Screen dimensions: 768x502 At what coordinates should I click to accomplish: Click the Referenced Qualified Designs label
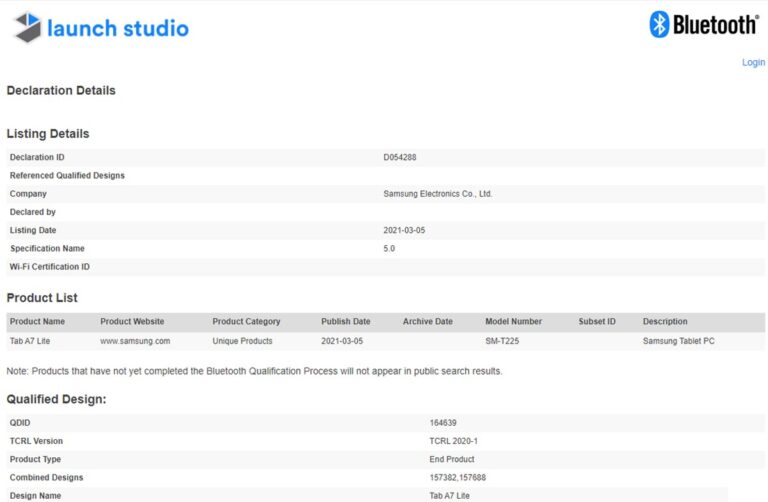click(x=67, y=175)
